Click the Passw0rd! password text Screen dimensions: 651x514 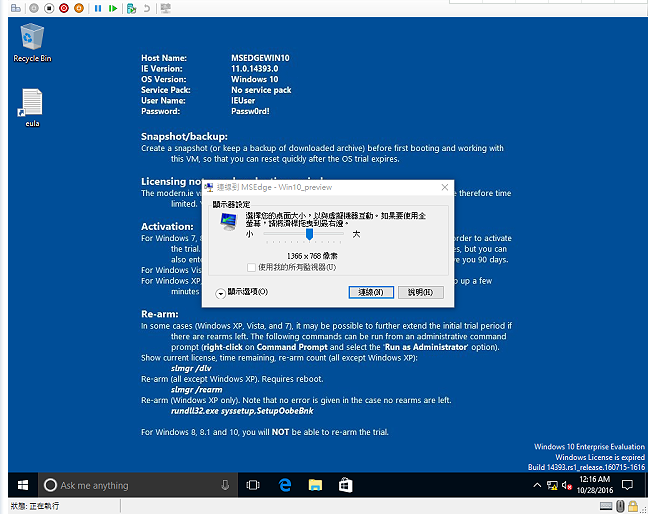point(250,111)
